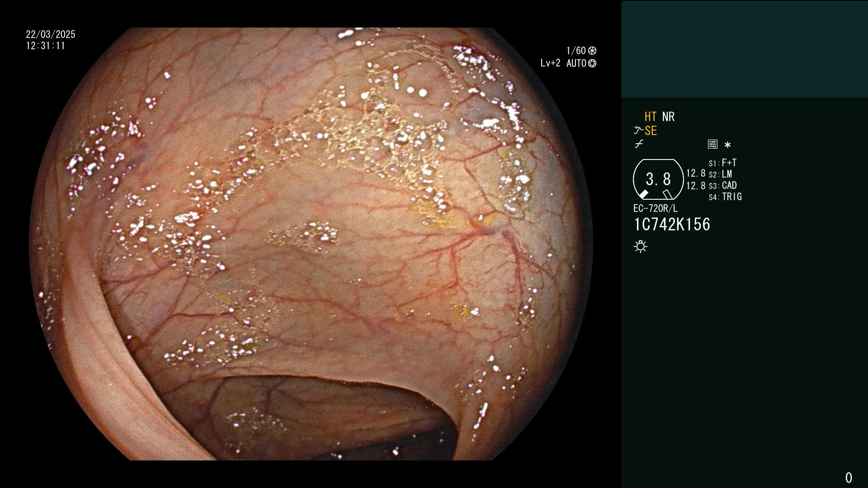Click the upper 12.8 diameter value
868x488 pixels.
pyautogui.click(x=696, y=174)
